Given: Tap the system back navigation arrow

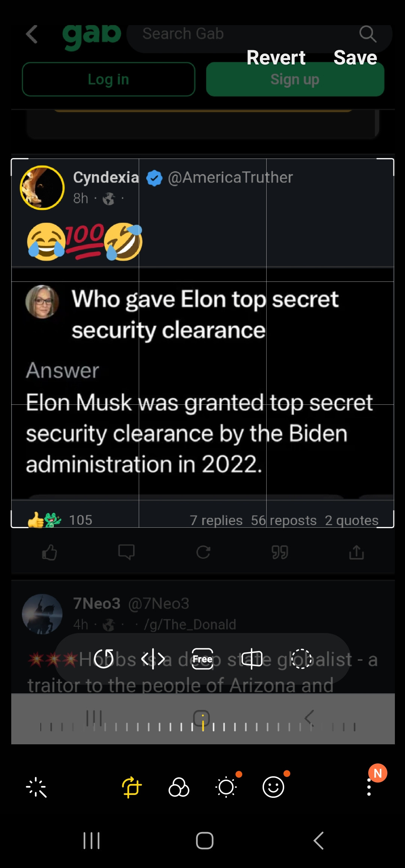Looking at the screenshot, I should coord(319,840).
